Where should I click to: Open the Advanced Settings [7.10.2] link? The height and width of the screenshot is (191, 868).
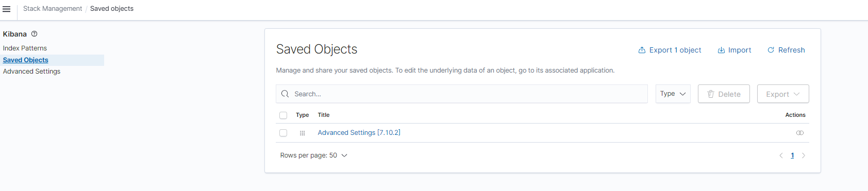pyautogui.click(x=359, y=133)
